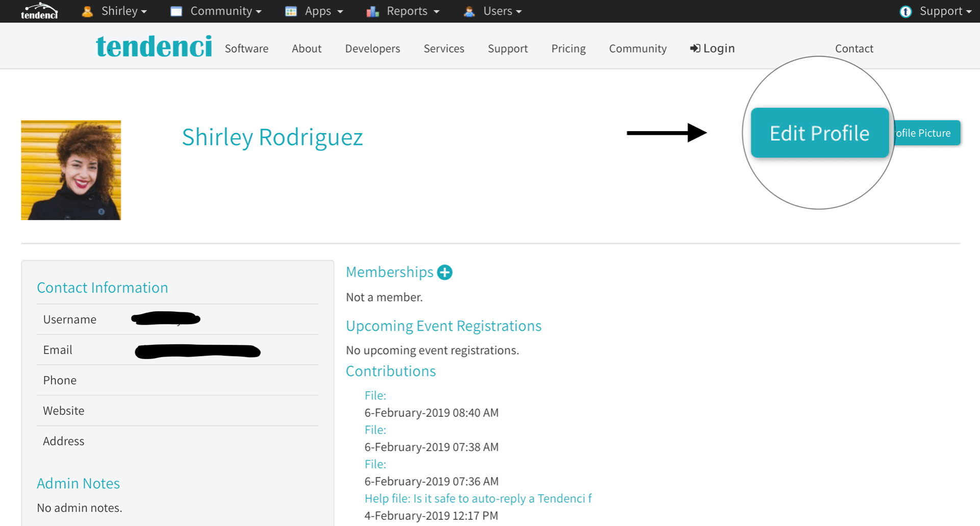Screen dimensions: 980x526
Task: Select Support in the main navigation
Action: [x=508, y=48]
